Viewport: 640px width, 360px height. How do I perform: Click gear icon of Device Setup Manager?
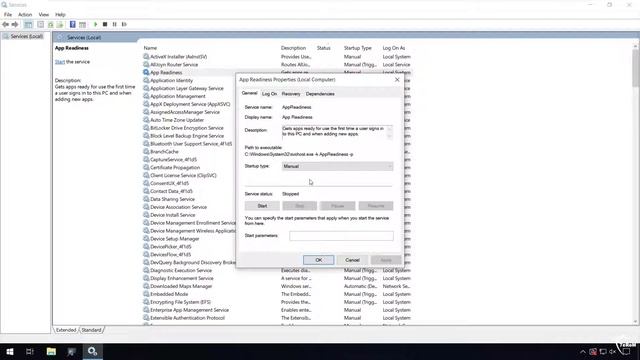146,239
